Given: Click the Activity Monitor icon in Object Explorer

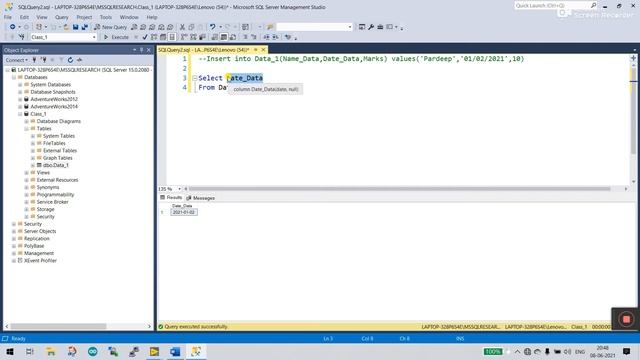Looking at the screenshot, I should 80,60.
